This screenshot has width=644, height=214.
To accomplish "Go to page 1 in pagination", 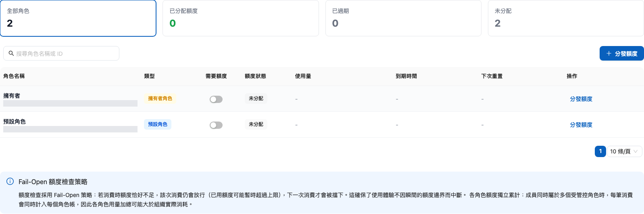I will 600,151.
